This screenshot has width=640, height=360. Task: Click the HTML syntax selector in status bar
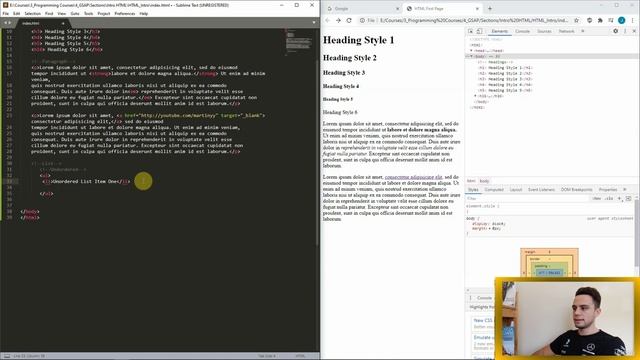tap(300, 356)
